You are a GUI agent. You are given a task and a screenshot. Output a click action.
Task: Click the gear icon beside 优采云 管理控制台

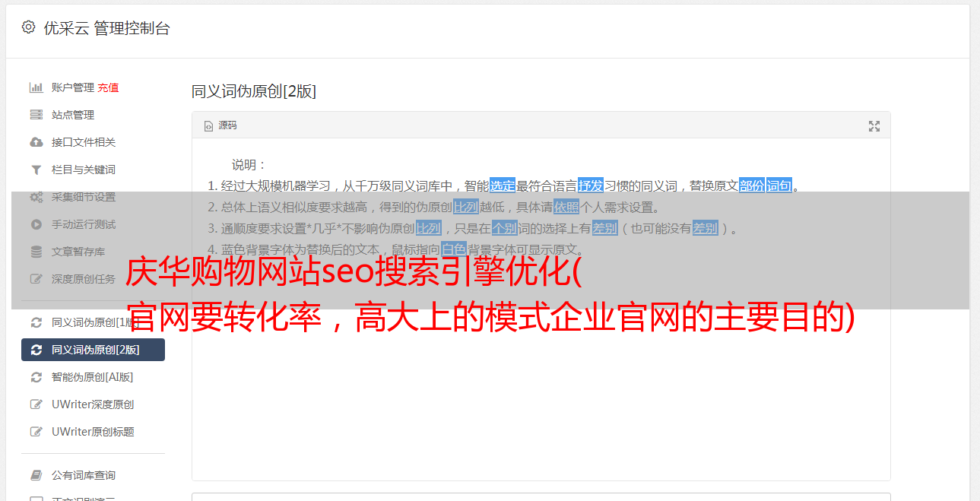tap(28, 27)
